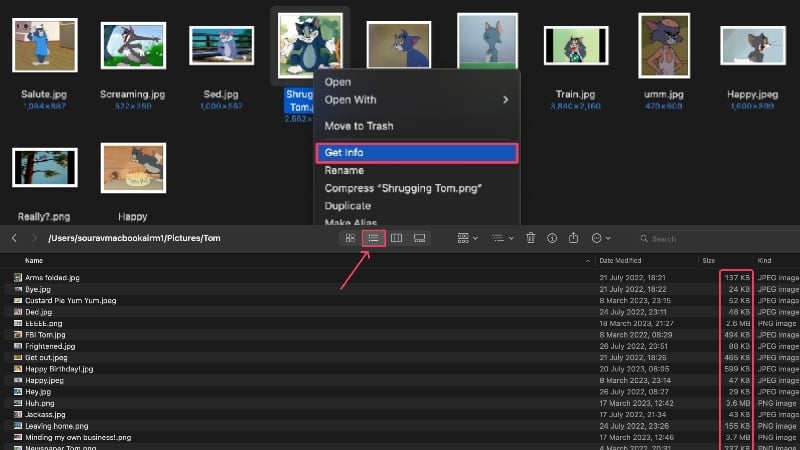Select Rename in the context menu
Image resolution: width=800 pixels, height=450 pixels.
tap(417, 170)
